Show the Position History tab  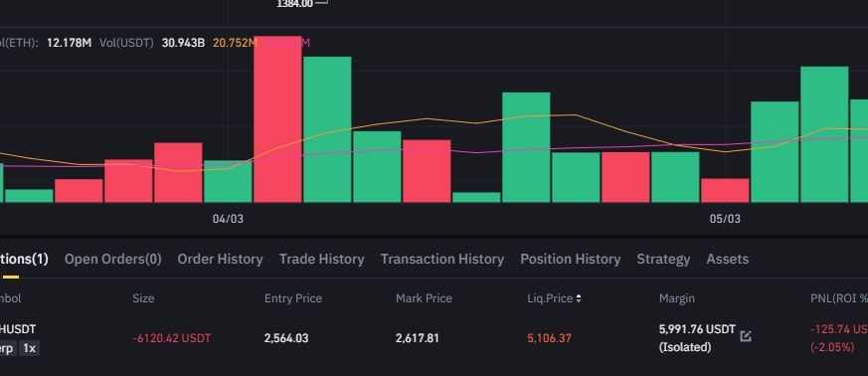(x=570, y=260)
